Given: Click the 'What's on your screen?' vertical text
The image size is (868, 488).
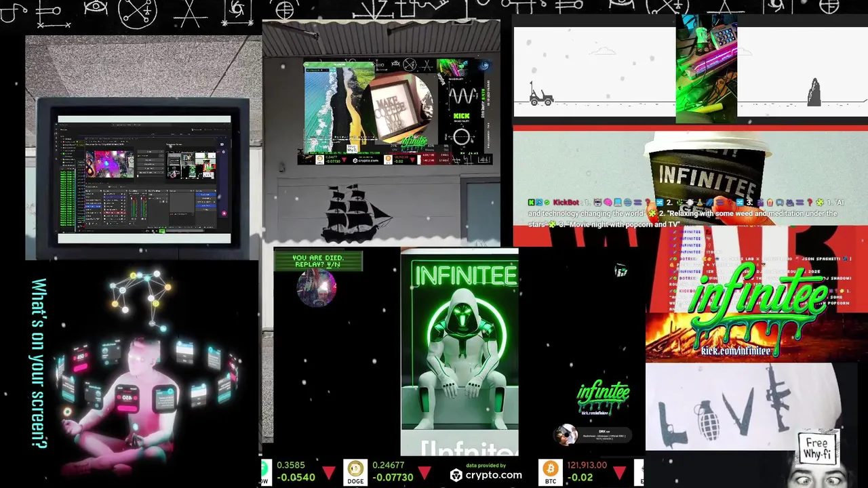Looking at the screenshot, I should pyautogui.click(x=39, y=363).
